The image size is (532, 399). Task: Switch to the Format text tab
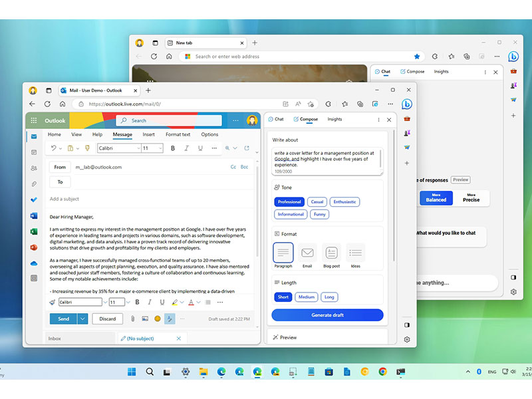click(x=178, y=134)
